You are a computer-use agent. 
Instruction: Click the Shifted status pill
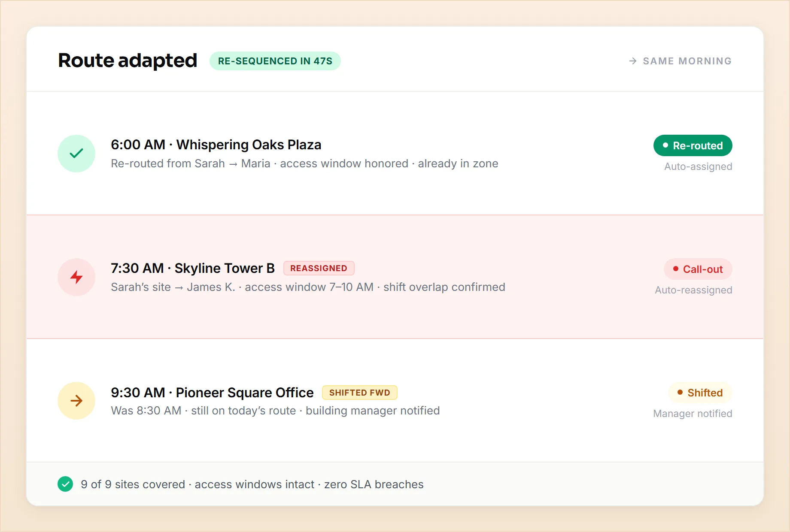[x=700, y=393]
